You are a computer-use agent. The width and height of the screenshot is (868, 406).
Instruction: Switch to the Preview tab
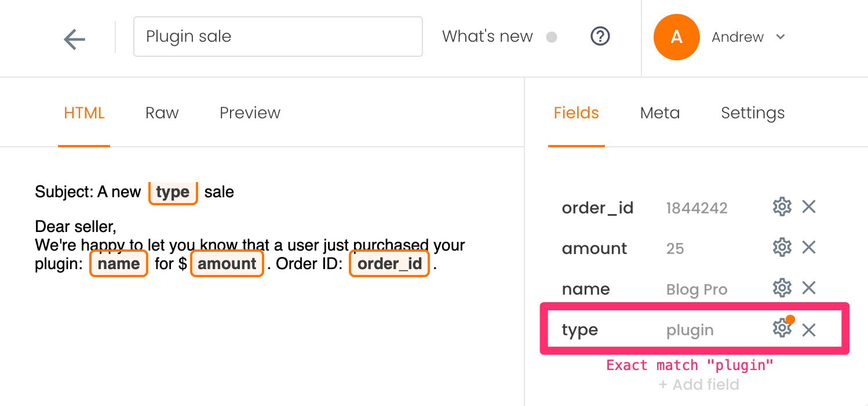(x=250, y=113)
